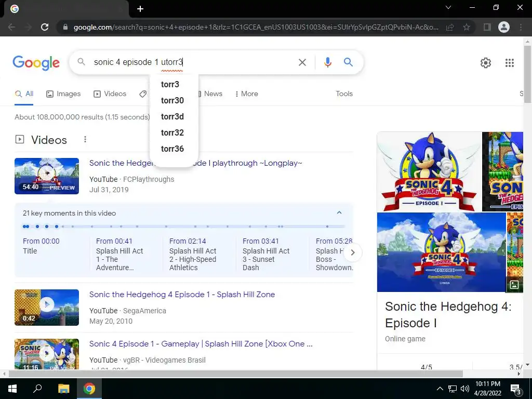Open the notification center
Screen dimensions: 532x399
tap(516, 390)
